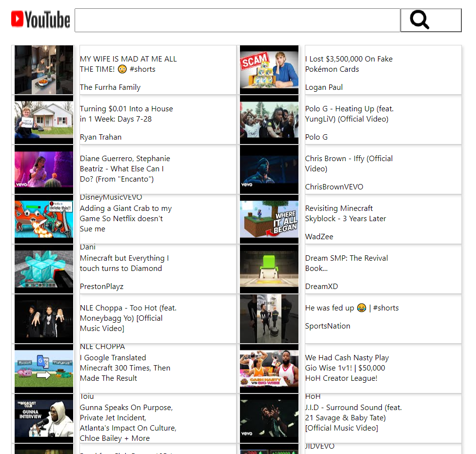Image resolution: width=476 pixels, height=454 pixels.
Task: Open the J.I.D Surround Sound thumbnail
Action: click(269, 419)
